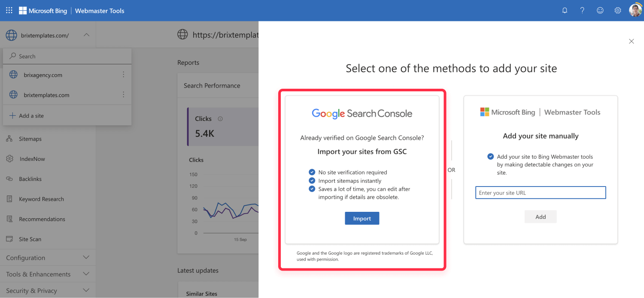Close the add site panel
Image resolution: width=644 pixels, height=298 pixels.
point(631,41)
